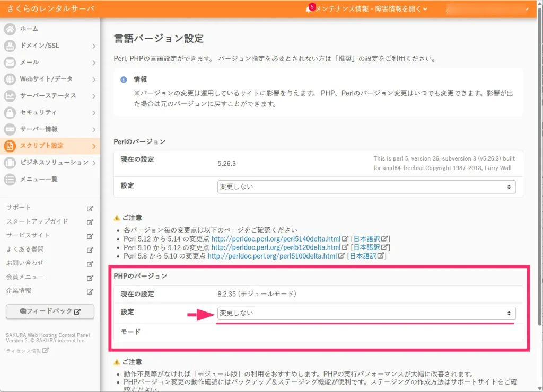
Task: Select the メール menu item
Action: [50, 63]
